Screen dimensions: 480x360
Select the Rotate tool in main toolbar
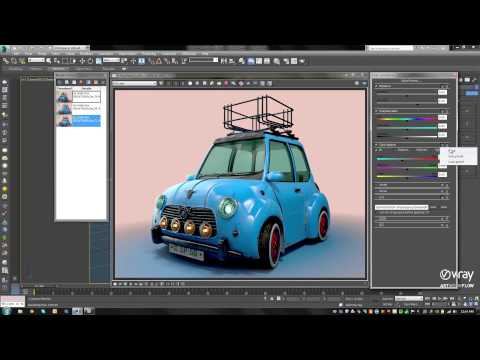(90, 61)
